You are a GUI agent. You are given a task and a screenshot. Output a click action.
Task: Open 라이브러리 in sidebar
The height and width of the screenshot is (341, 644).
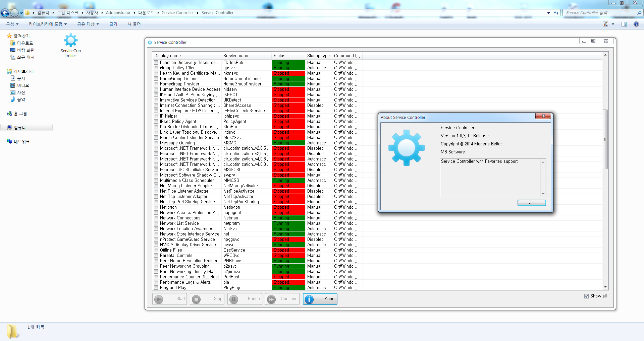click(x=20, y=71)
